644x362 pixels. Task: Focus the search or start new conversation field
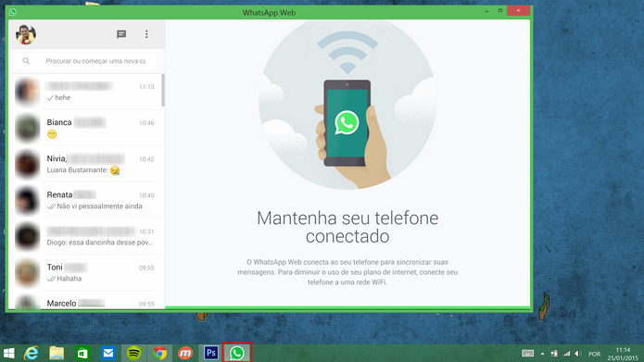tap(86, 61)
